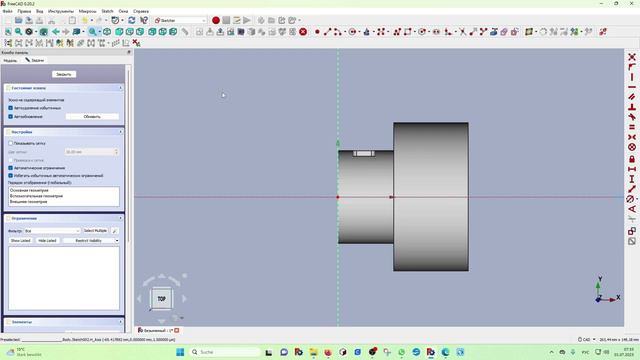Apply the Equal constraint icon
640x360 pixels.
click(631, 127)
